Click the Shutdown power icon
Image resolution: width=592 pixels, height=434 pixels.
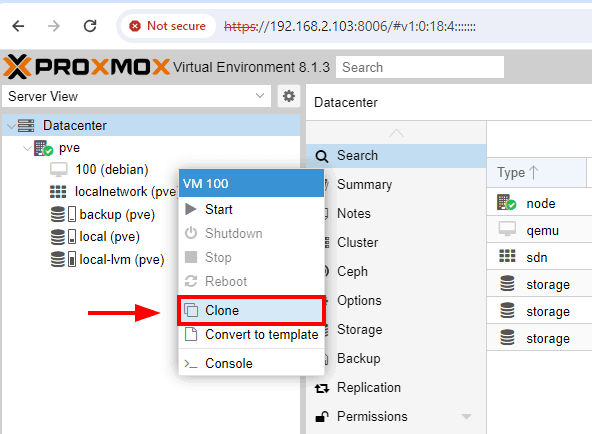pos(191,233)
